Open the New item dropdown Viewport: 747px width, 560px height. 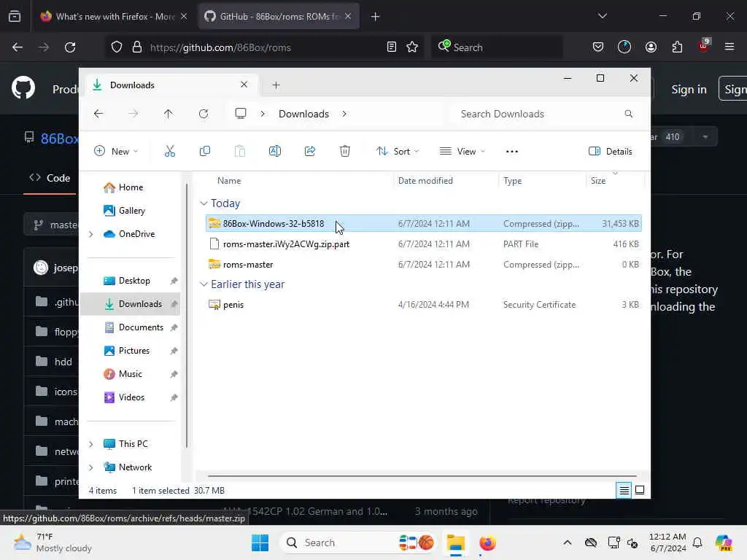(x=116, y=152)
